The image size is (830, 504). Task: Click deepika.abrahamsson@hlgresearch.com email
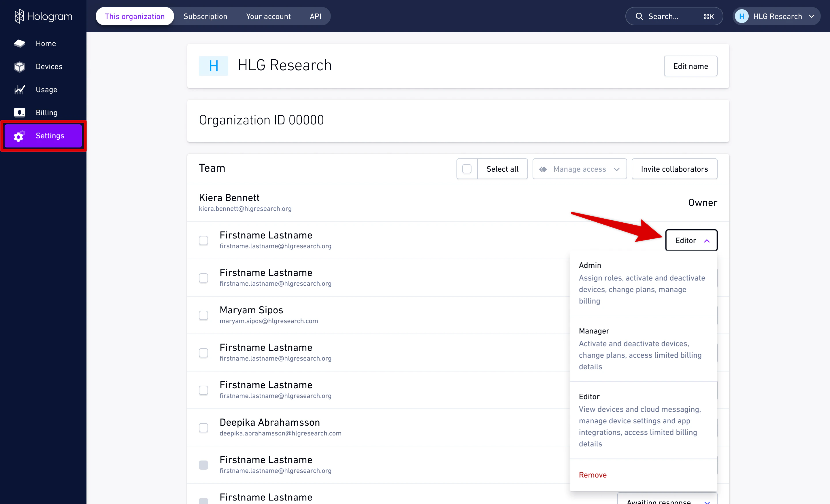[x=280, y=433]
